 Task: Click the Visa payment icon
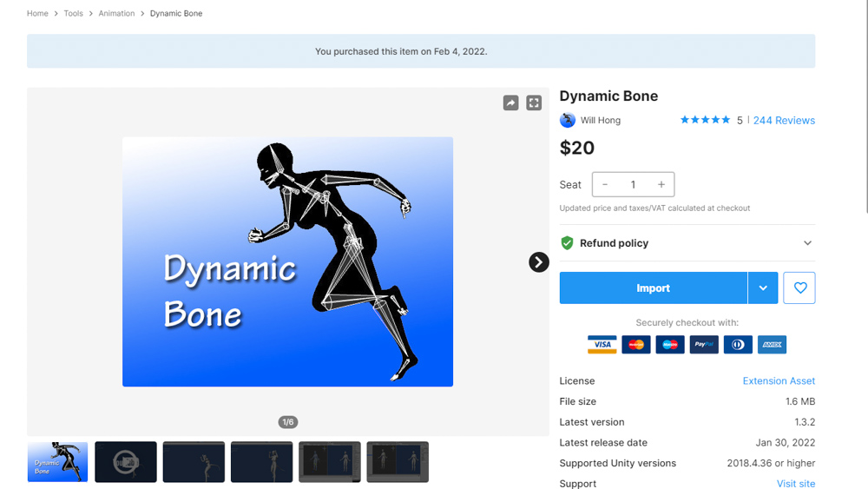[602, 345]
